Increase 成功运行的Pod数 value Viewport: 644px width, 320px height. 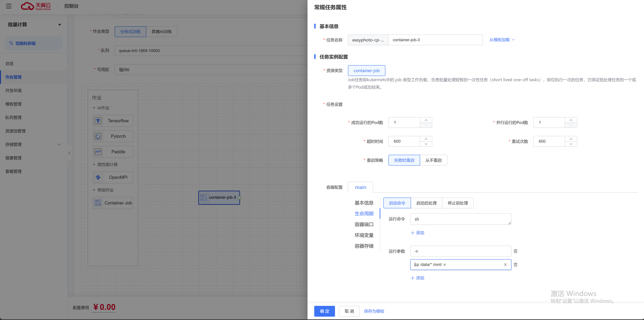tap(426, 120)
